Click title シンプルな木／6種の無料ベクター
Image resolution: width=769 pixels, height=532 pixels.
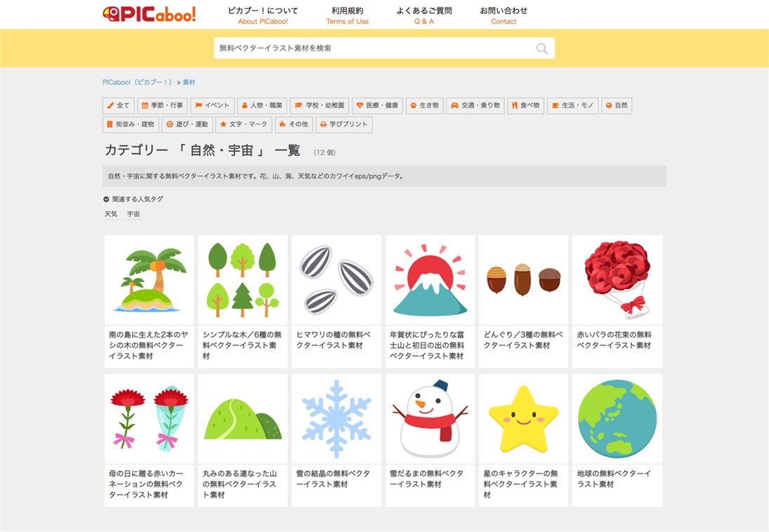[242, 345]
